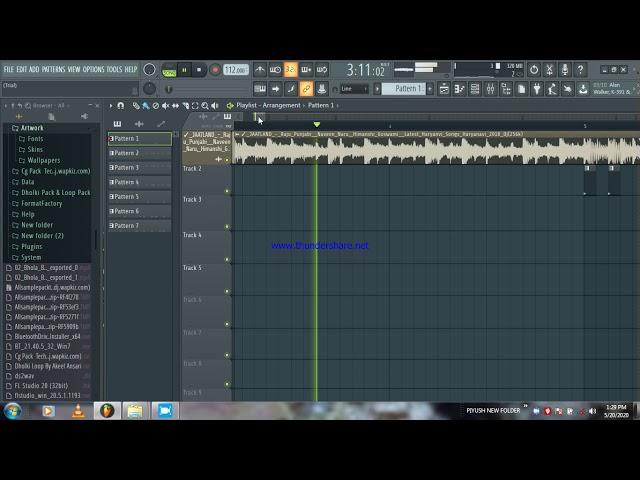Viewport: 640px width, 480px height.
Task: Open the TOOLS menu
Action: point(114,69)
